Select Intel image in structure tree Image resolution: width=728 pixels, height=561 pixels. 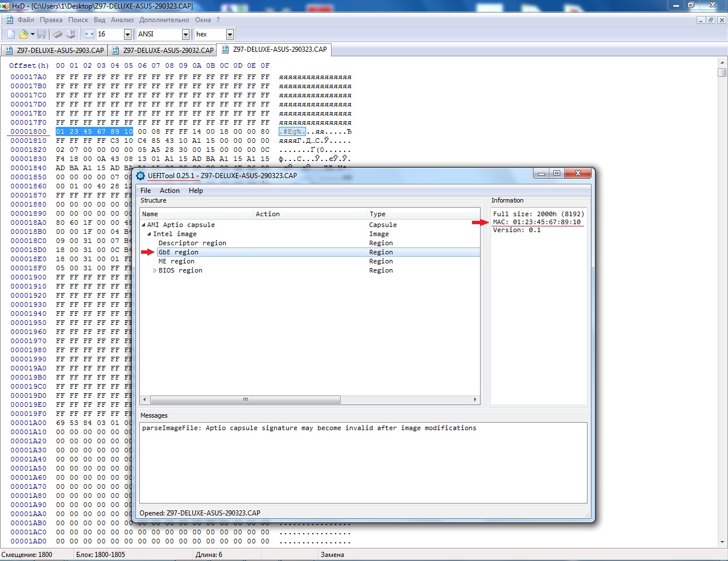coord(175,234)
